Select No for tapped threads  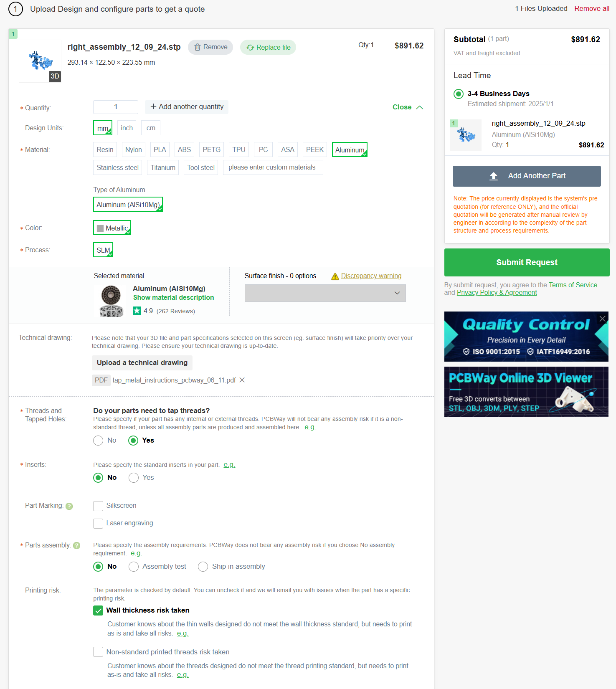tap(98, 441)
